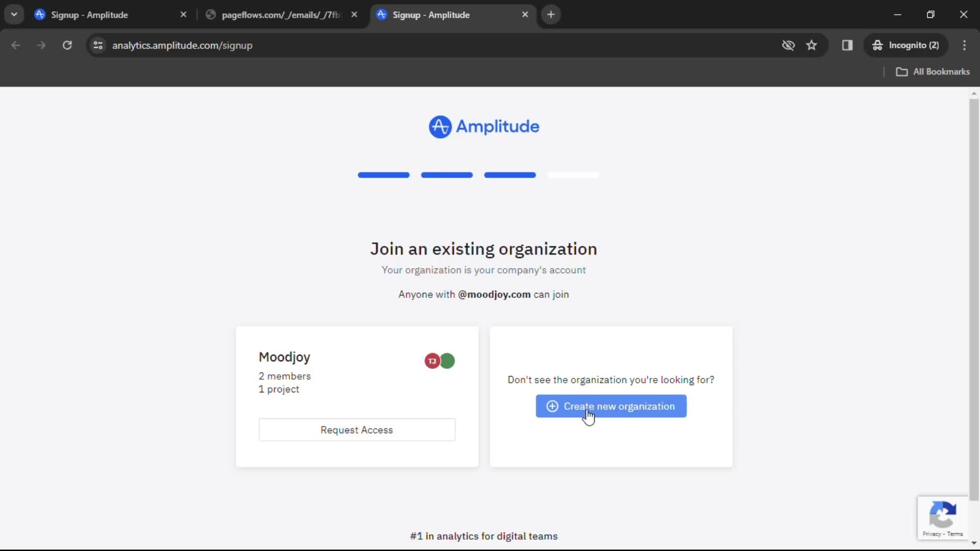Viewport: 980px width, 551px height.
Task: Click the address bar URL field
Action: click(x=182, y=45)
